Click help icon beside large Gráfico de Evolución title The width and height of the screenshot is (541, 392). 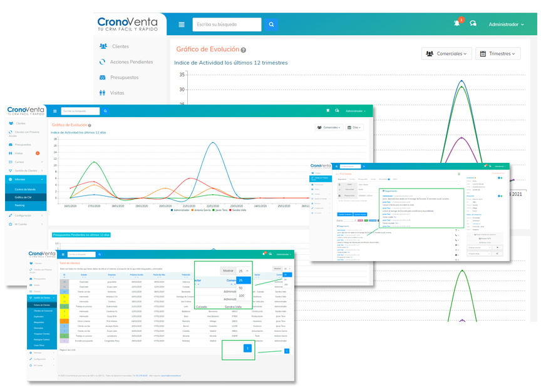tap(243, 50)
